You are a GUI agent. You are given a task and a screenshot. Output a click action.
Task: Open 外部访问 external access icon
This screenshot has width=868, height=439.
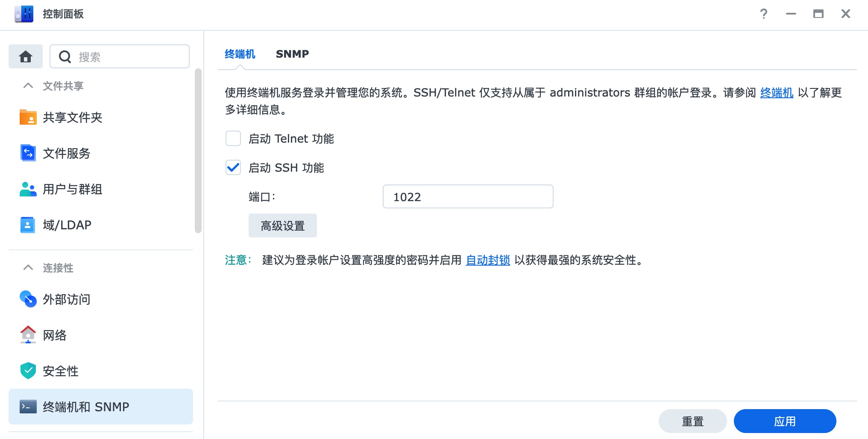click(28, 299)
